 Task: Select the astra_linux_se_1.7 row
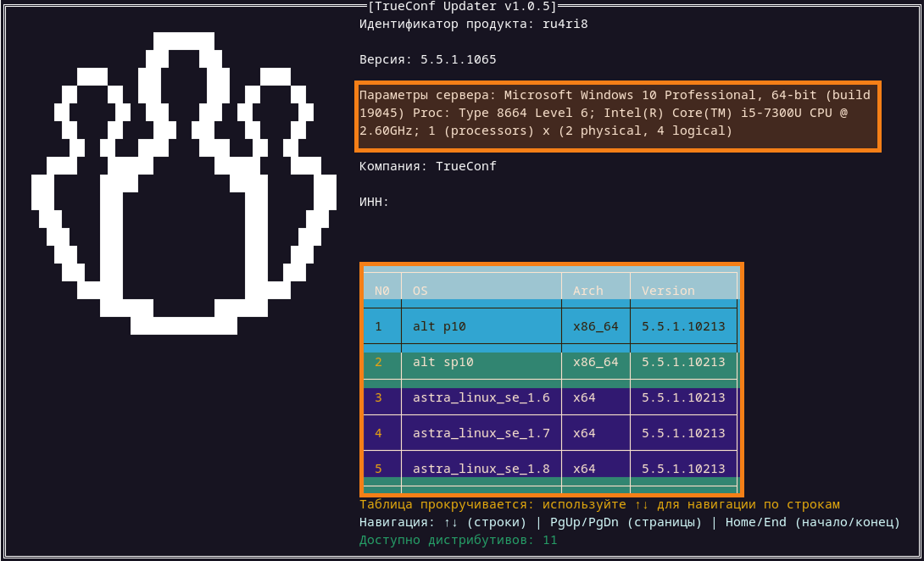coord(550,433)
